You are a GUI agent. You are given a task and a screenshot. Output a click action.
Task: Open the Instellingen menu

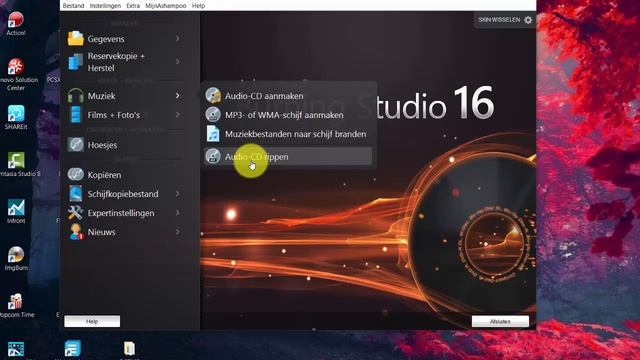(105, 6)
